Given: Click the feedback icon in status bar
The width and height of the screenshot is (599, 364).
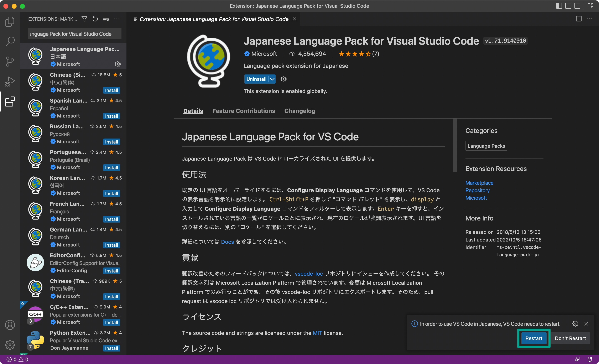Looking at the screenshot, I should click(577, 359).
